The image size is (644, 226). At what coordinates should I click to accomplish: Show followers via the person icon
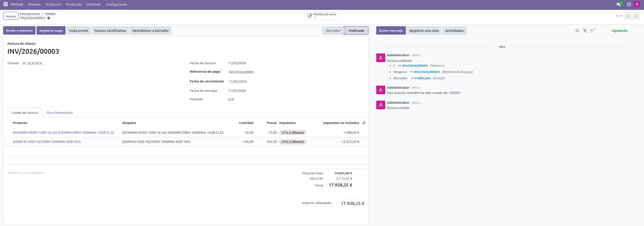tap(592, 31)
